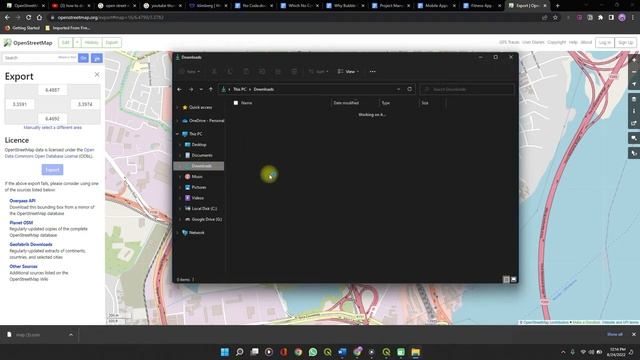Add a note to the map
640x360 pixels.
coord(634,138)
